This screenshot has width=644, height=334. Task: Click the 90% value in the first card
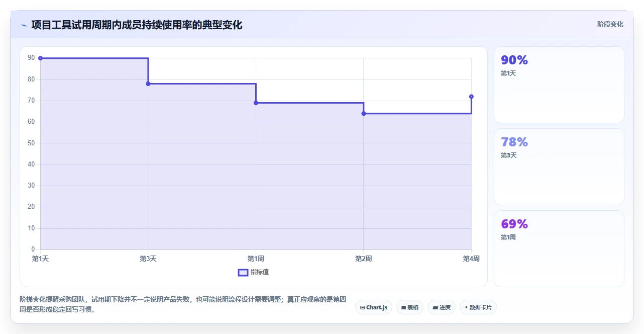[514, 60]
